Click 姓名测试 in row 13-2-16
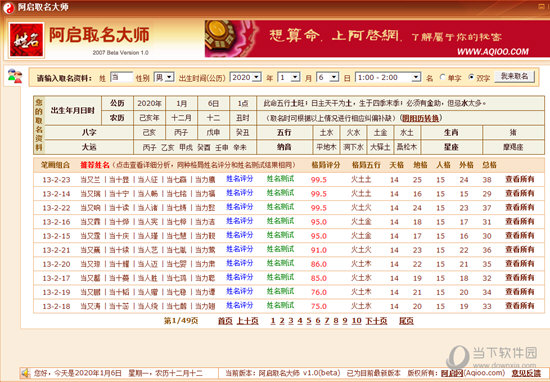 (x=280, y=221)
